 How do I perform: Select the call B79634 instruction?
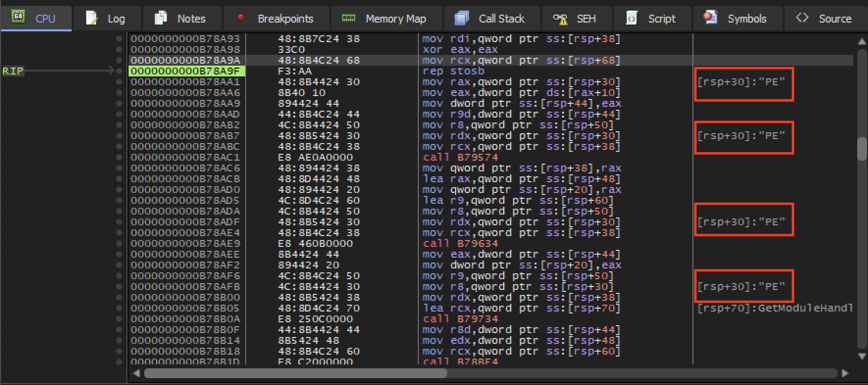click(460, 243)
